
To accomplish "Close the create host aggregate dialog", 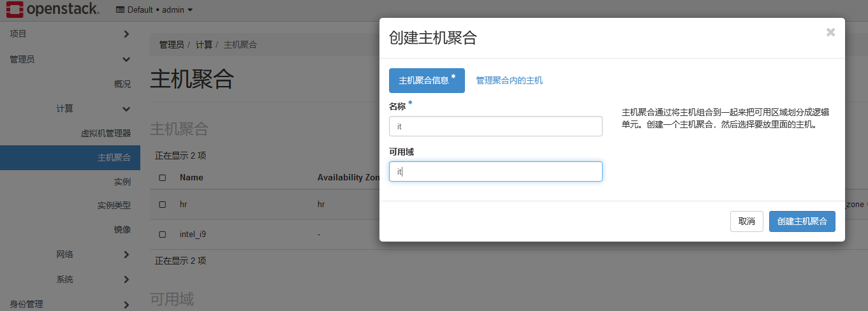I will coord(830,33).
